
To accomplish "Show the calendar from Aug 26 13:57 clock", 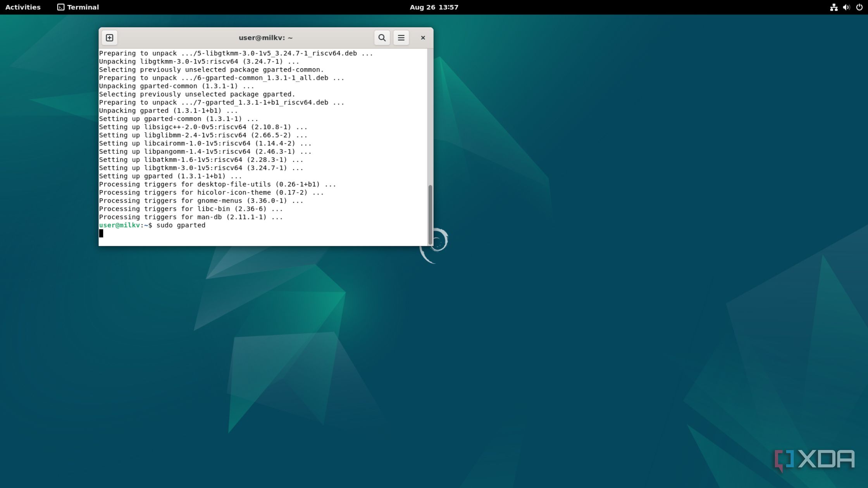I will [x=434, y=7].
